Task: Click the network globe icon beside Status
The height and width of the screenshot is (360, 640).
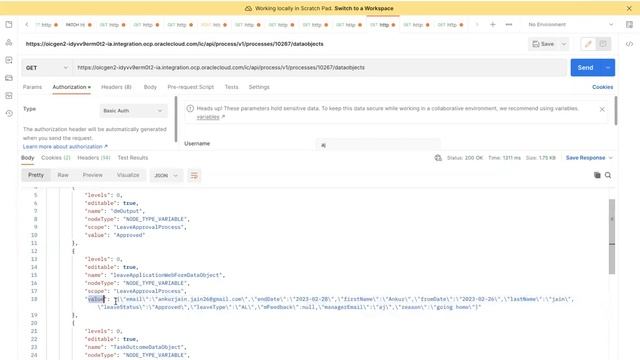Action: [x=438, y=158]
